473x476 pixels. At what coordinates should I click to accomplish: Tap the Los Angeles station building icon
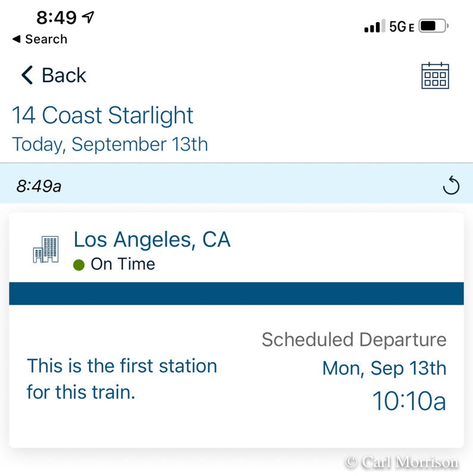46,249
